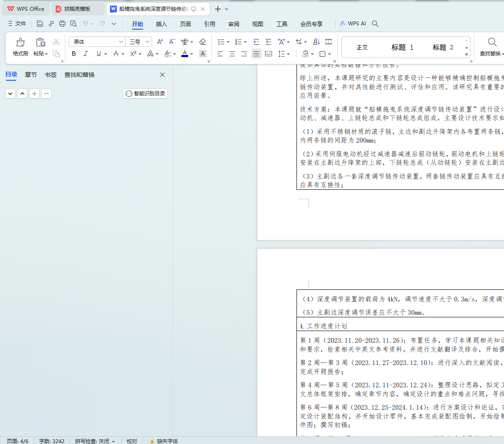This screenshot has width=504, height=444.
Task: Open the 审阅 ribbon tab
Action: (234, 24)
